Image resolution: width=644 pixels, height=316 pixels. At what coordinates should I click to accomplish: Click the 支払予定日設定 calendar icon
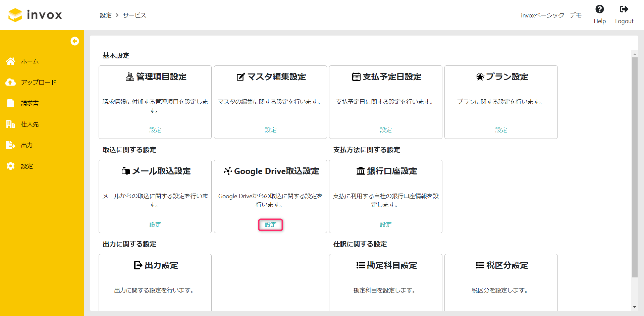pyautogui.click(x=356, y=77)
